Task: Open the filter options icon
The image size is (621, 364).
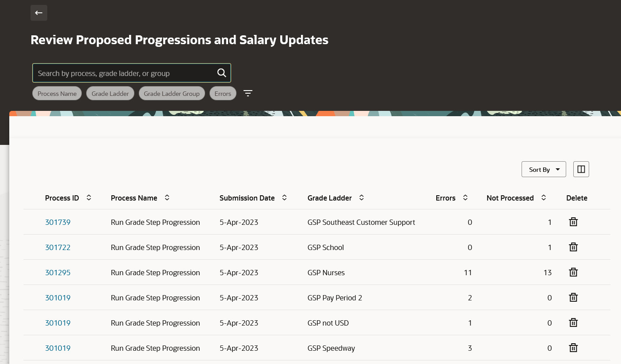Action: (248, 93)
